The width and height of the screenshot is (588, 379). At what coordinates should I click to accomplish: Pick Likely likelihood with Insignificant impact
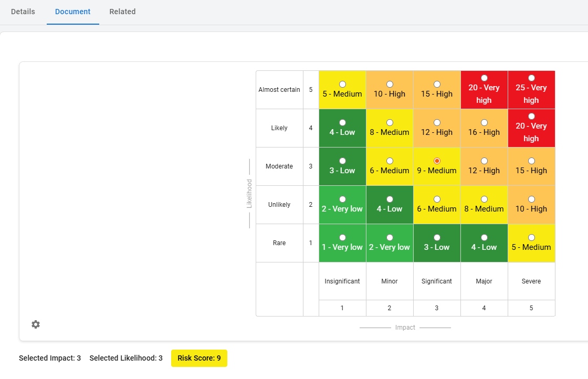342,123
